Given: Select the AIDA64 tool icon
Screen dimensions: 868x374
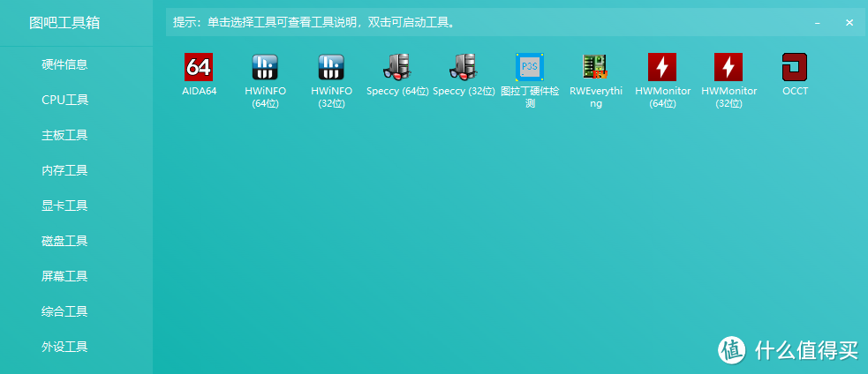Looking at the screenshot, I should (199, 67).
